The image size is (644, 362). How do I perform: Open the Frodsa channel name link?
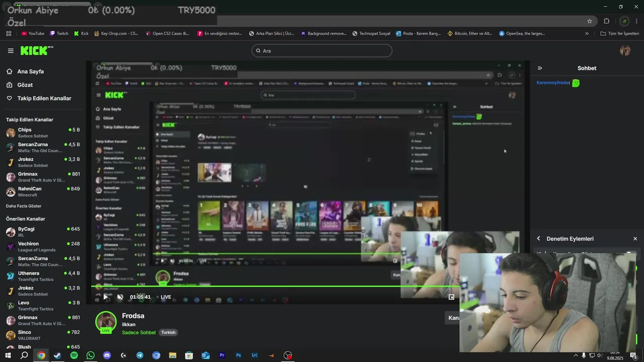pyautogui.click(x=133, y=316)
